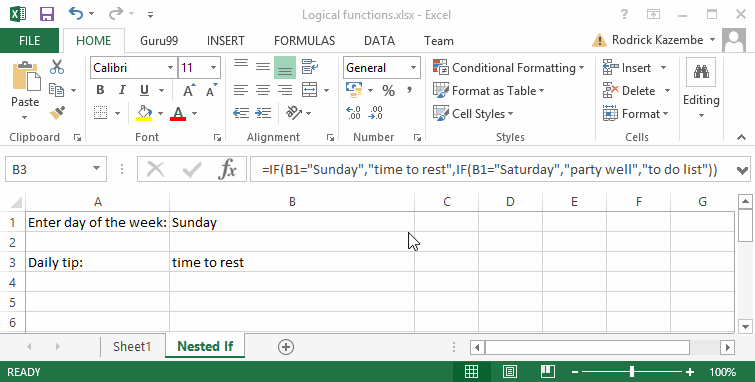The width and height of the screenshot is (755, 382).
Task: Expand the formula bar
Action: pos(742,170)
